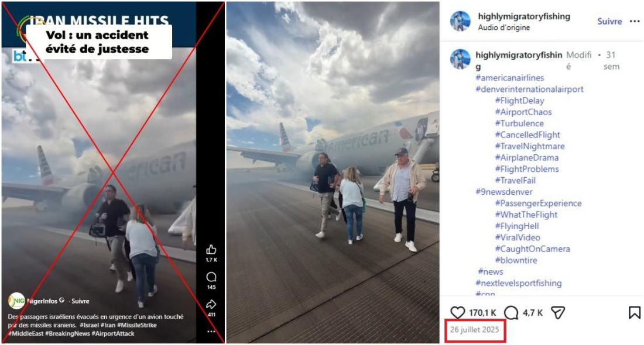Like the NigerInfos video with thumbs-up
644x345 pixels.
click(x=211, y=250)
